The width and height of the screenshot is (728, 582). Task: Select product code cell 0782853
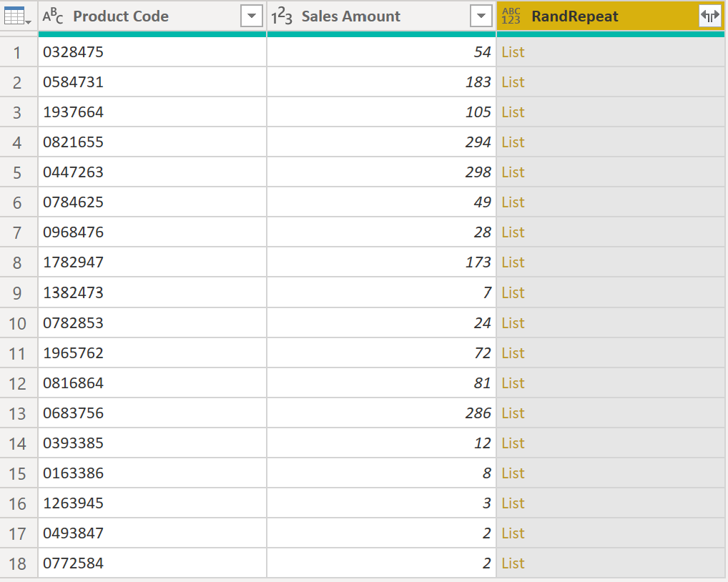point(152,323)
